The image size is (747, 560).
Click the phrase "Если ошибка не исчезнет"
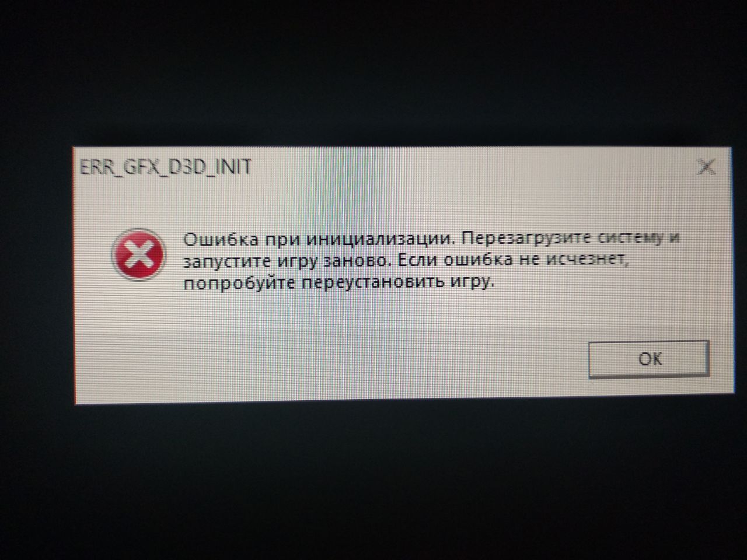512,260
